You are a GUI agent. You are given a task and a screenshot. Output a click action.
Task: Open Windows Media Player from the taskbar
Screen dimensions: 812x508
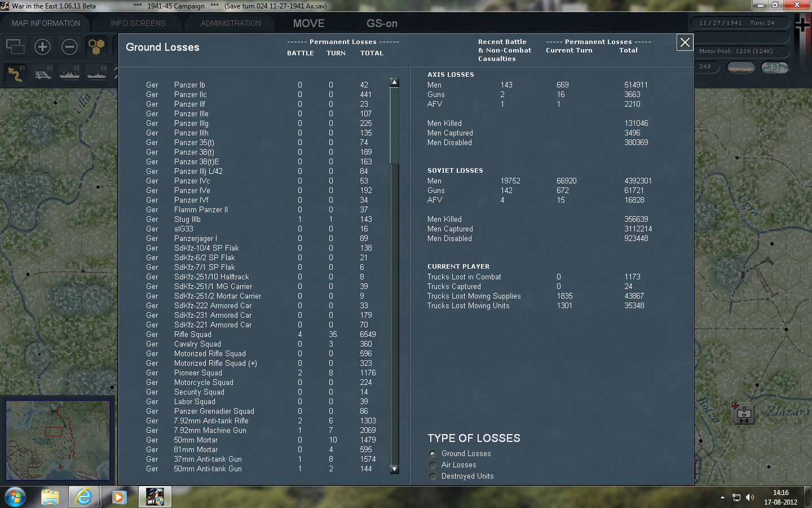click(119, 497)
